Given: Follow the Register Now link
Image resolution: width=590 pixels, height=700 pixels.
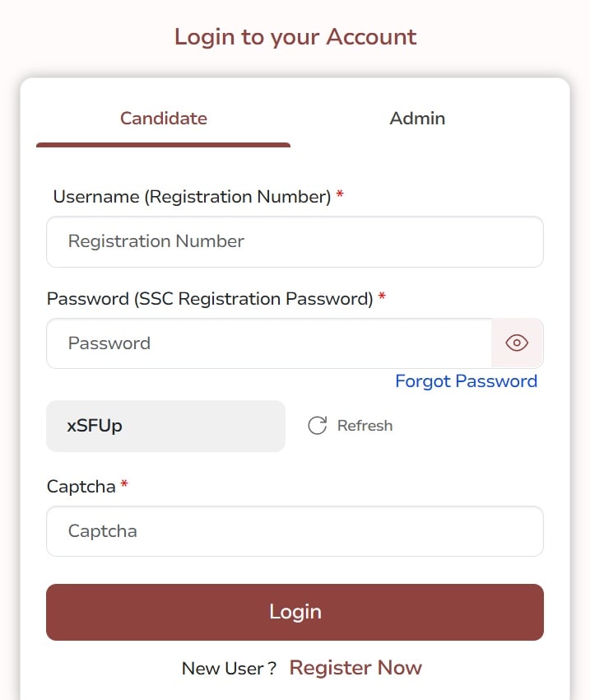Looking at the screenshot, I should (x=355, y=668).
